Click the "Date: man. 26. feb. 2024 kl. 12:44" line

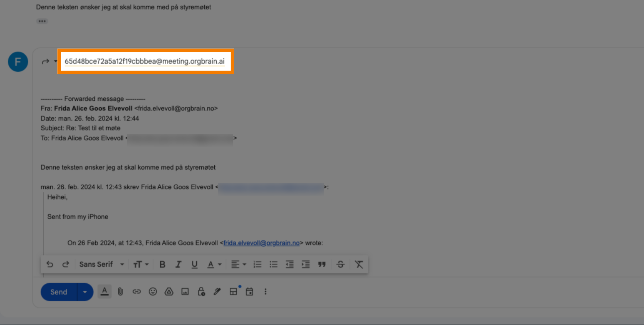(x=90, y=119)
